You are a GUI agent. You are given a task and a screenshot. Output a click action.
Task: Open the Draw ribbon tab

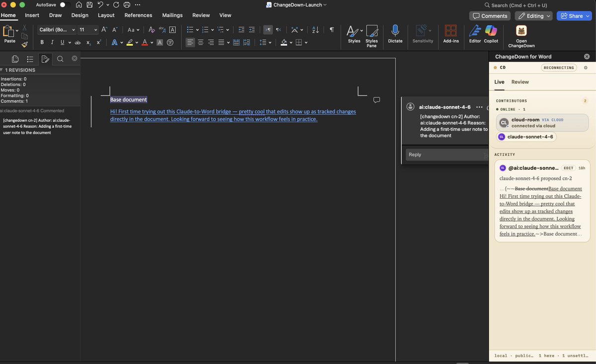tap(56, 15)
